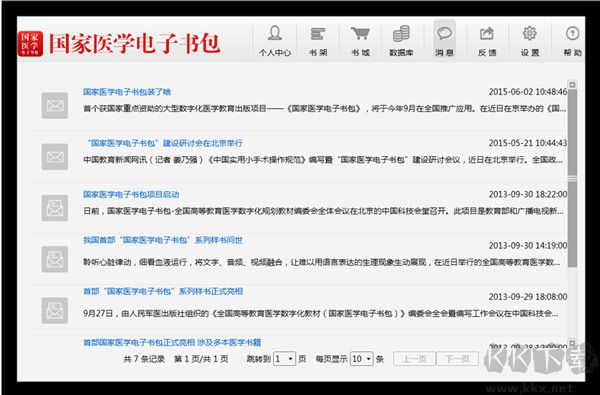Screen dimensions: 600x395
Task: Click summary text starting 9月27日
Action: [x=321, y=314]
